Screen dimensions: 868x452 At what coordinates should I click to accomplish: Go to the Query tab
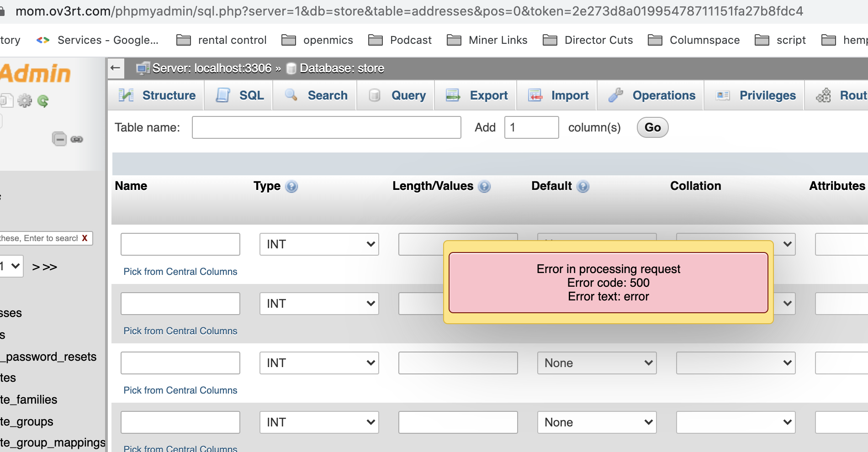click(396, 95)
